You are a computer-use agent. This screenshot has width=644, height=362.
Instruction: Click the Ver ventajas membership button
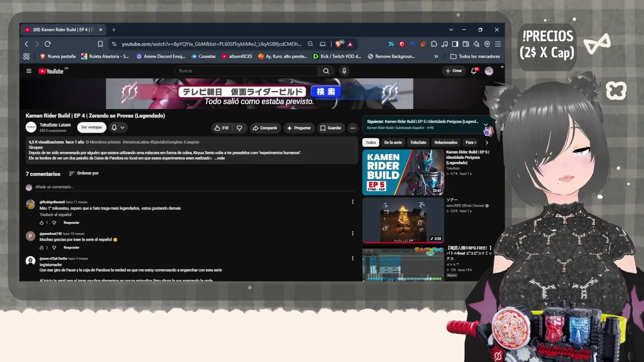coord(92,128)
